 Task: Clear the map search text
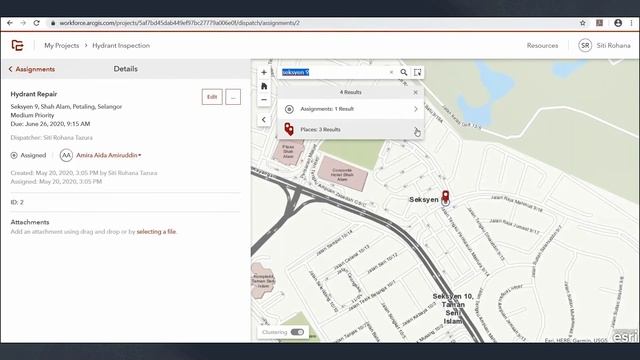[x=391, y=72]
